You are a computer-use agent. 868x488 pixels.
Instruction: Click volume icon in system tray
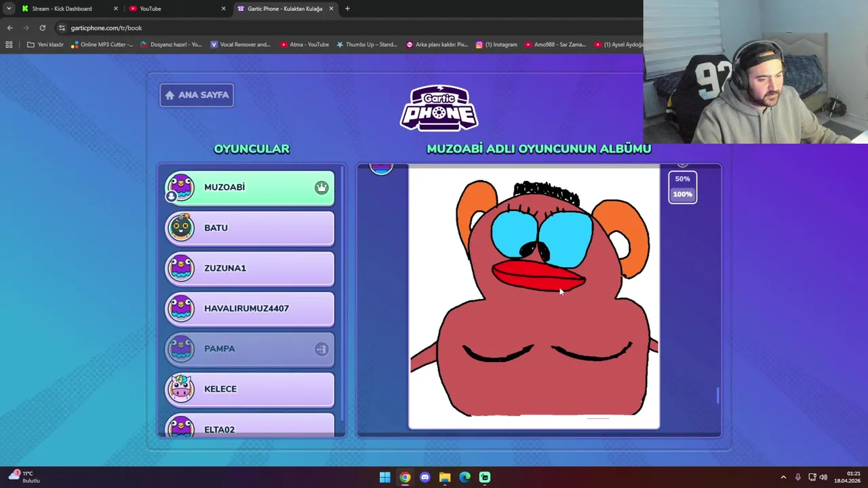(x=823, y=477)
